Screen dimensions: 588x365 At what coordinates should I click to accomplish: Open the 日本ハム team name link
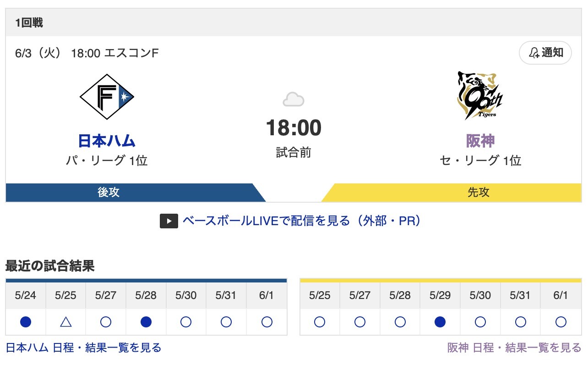point(107,141)
